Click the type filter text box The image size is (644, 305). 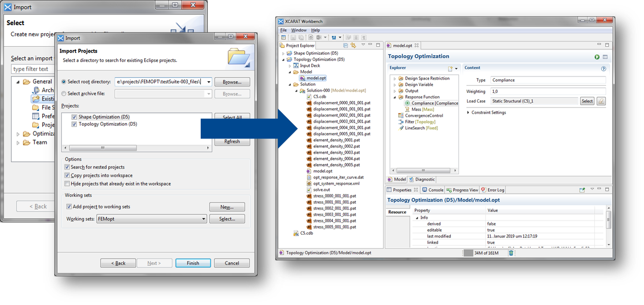[x=33, y=69]
